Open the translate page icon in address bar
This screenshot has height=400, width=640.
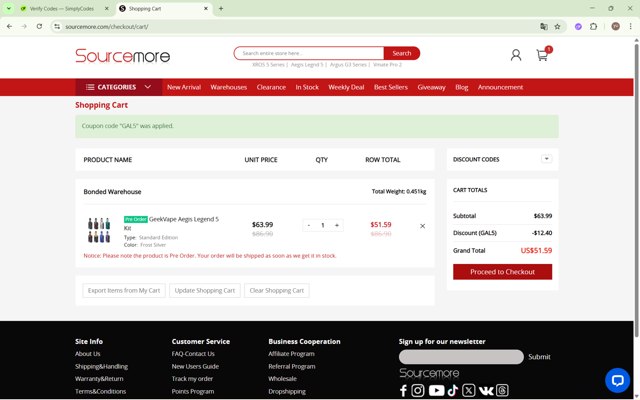point(544,27)
